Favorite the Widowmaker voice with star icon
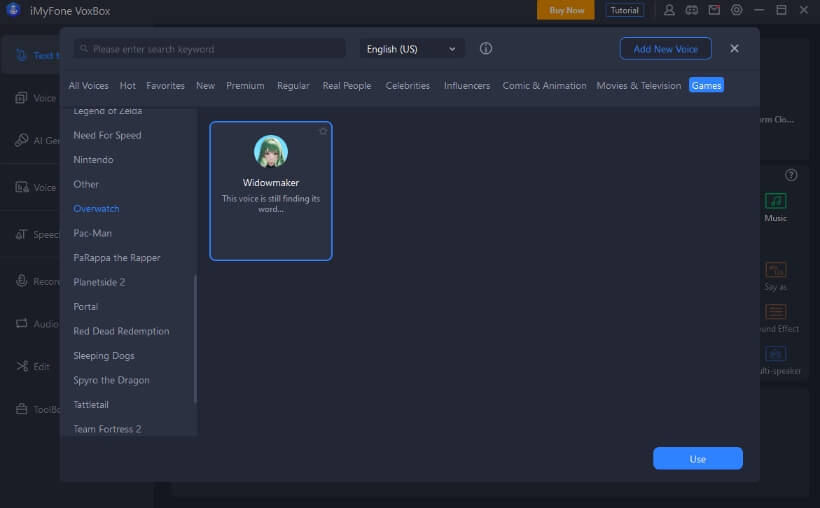 tap(323, 131)
